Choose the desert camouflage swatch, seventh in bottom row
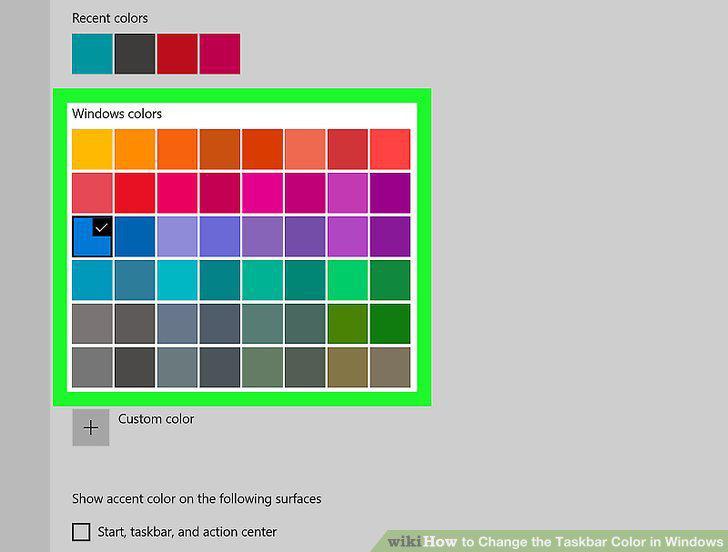Viewport: 728px width, 552px height. pyautogui.click(x=348, y=367)
